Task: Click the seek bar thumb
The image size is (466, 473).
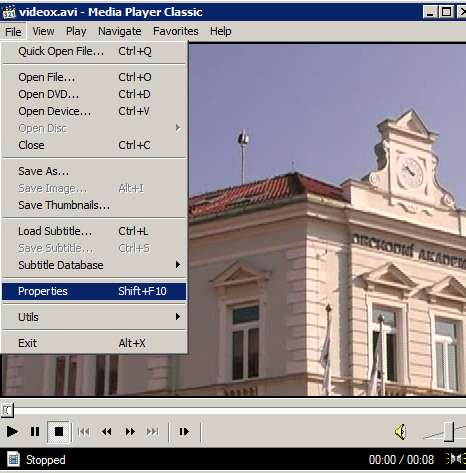Action: coord(7,410)
